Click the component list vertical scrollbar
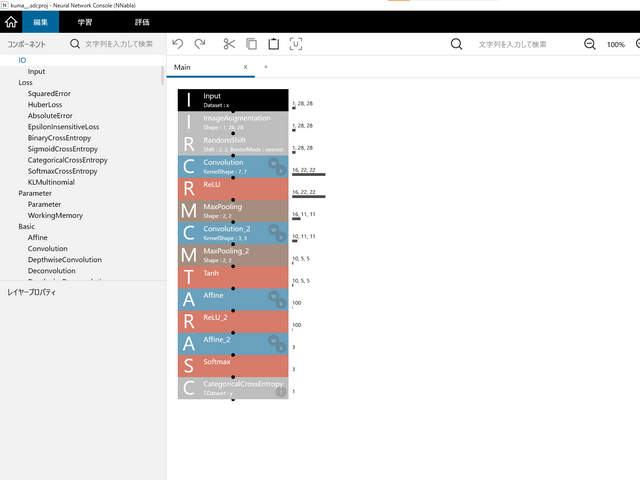The width and height of the screenshot is (640, 480). click(163, 75)
